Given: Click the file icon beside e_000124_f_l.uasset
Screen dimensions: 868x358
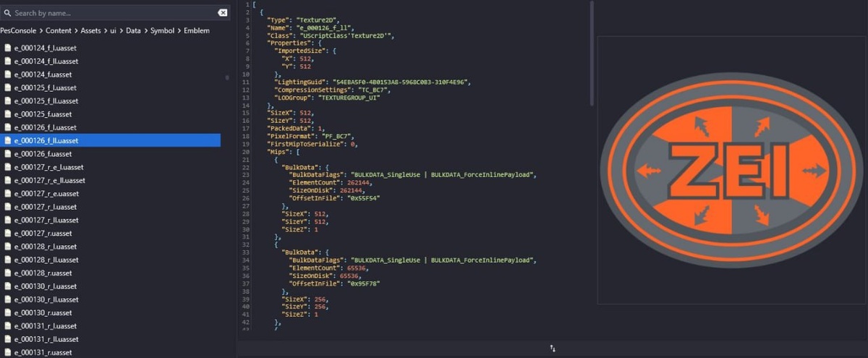Looking at the screenshot, I should tap(7, 48).
